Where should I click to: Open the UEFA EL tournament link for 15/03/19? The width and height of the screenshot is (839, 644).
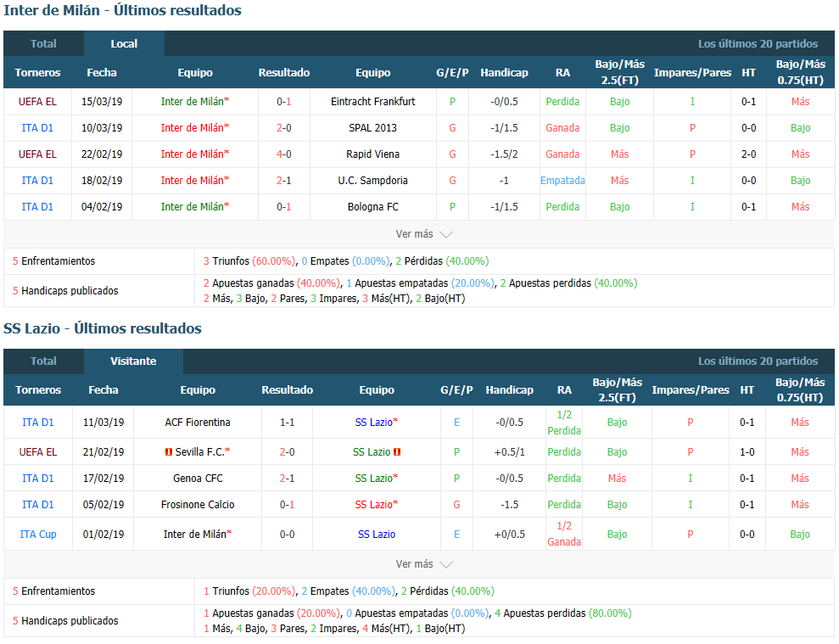click(x=37, y=102)
